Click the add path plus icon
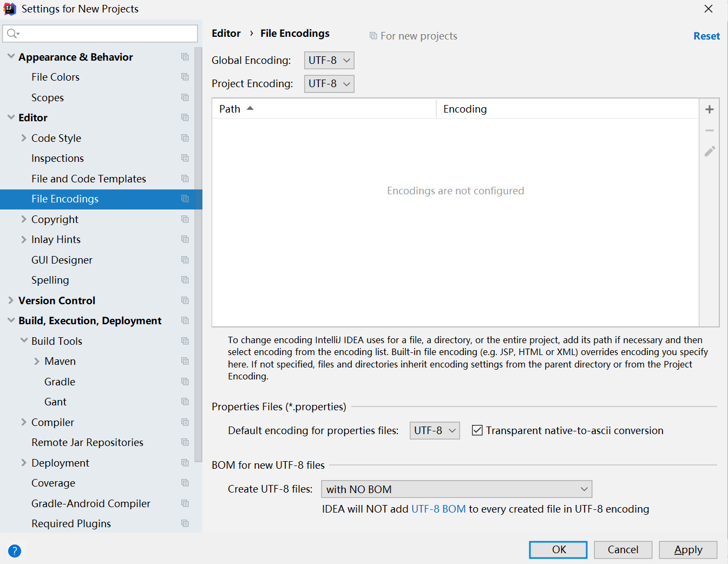This screenshot has width=728, height=564. pyautogui.click(x=709, y=109)
